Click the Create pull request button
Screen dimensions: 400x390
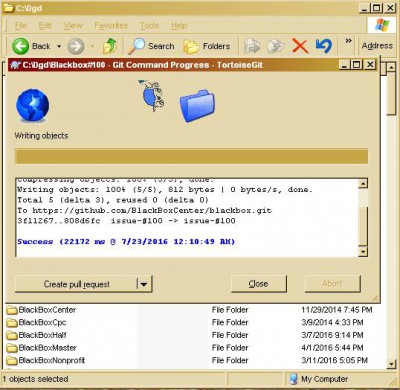[x=76, y=284]
